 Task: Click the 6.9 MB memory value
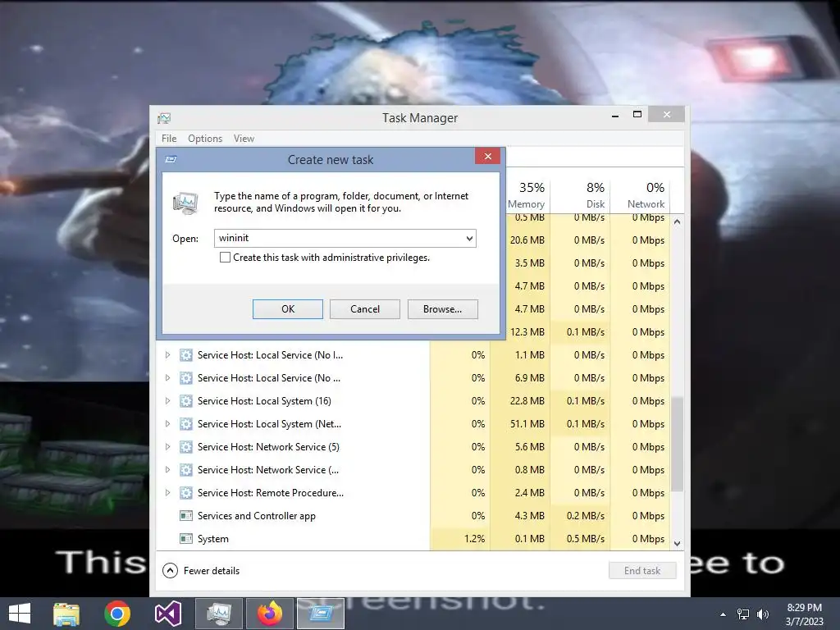click(x=529, y=377)
